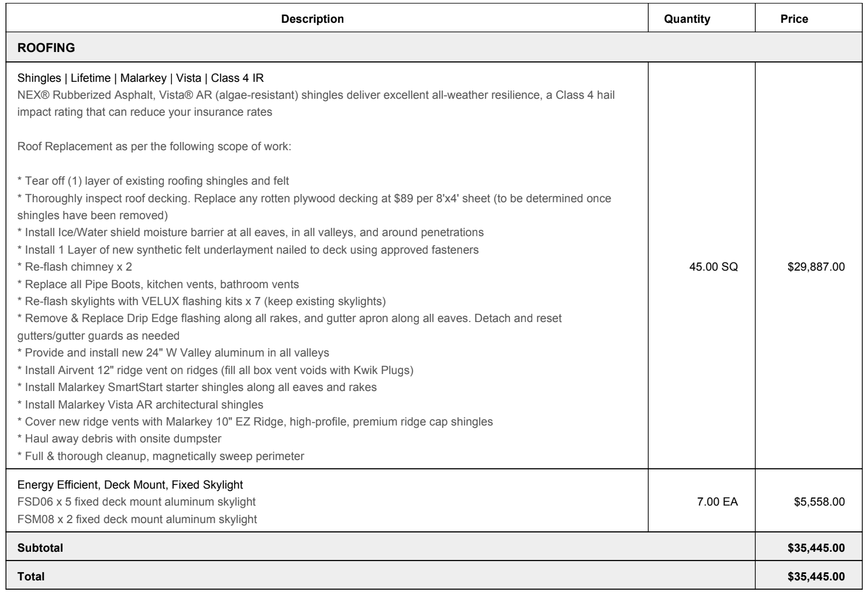This screenshot has height=595, width=868.
Task: Click the Tear off existing shingles line
Action: [x=153, y=181]
